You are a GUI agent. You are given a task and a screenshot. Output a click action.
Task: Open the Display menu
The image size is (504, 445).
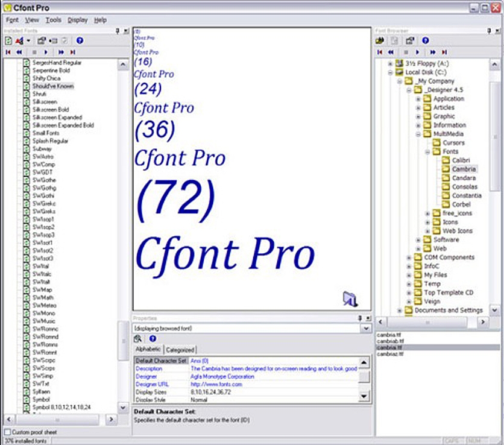point(77,20)
